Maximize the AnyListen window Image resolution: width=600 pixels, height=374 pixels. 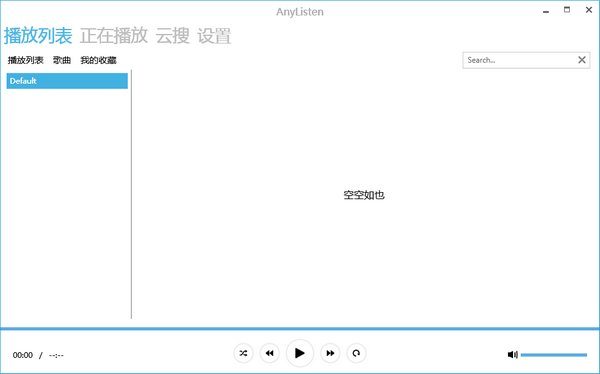567,10
